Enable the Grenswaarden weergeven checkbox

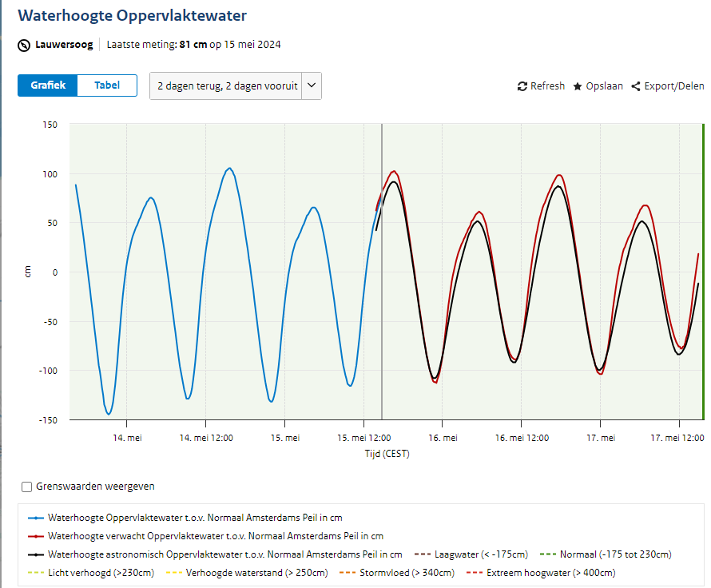click(27, 487)
